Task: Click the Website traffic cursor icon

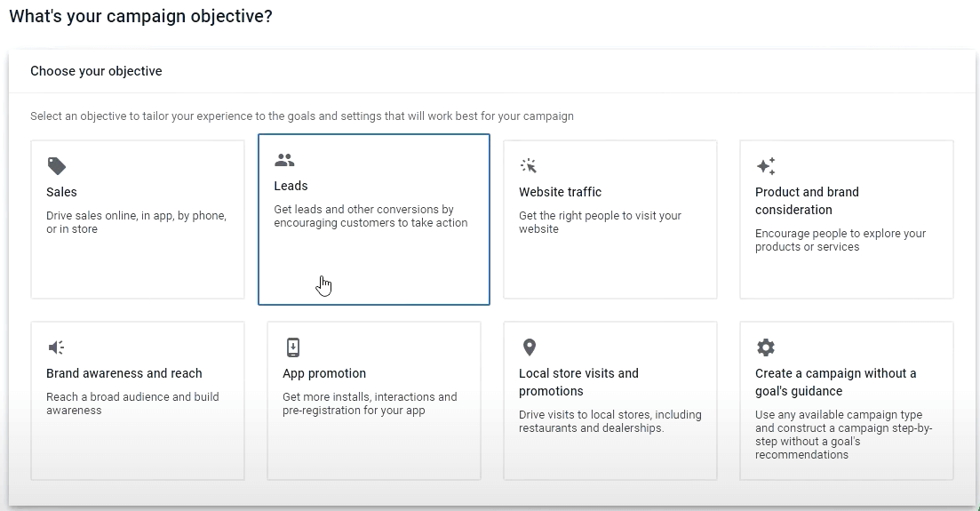Action: coord(528,166)
